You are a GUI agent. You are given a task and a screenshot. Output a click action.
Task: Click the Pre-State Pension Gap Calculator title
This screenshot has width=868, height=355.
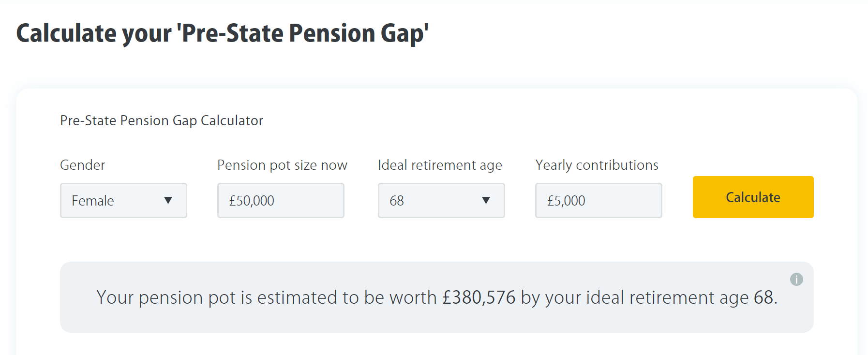tap(161, 120)
